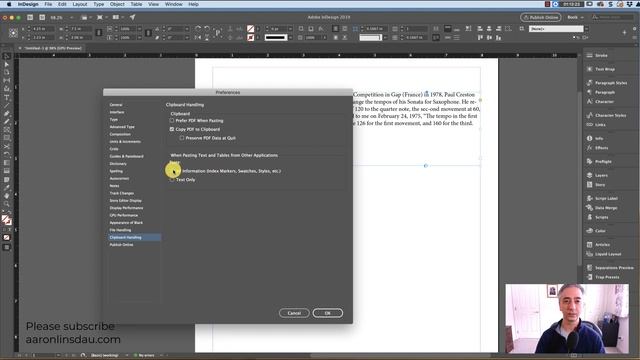Open the View Options dropdown in app bar
This screenshot has height=360, width=640.
tap(86, 18)
